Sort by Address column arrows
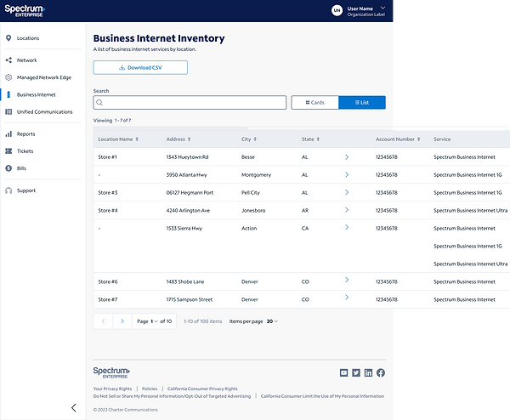 189,139
